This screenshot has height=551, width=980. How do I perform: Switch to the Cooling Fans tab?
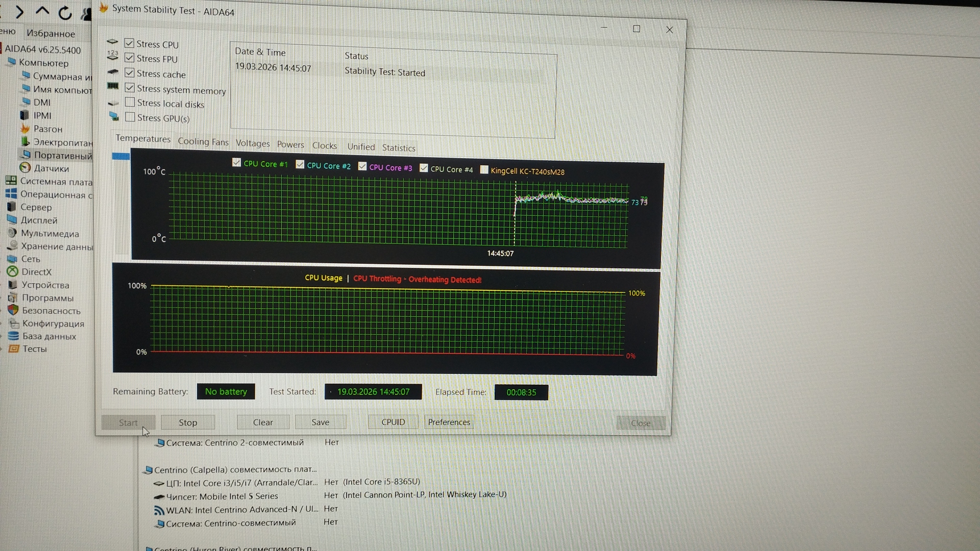click(x=203, y=142)
